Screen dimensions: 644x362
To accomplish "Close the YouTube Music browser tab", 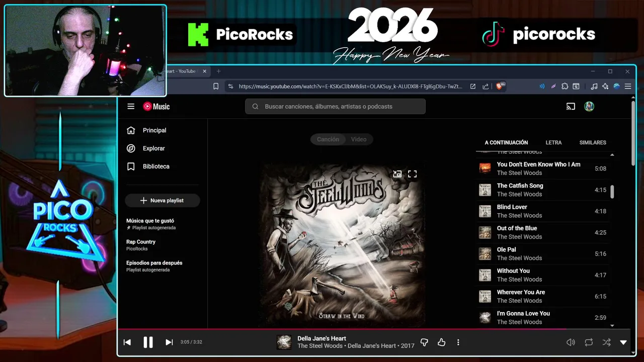I will tap(204, 71).
